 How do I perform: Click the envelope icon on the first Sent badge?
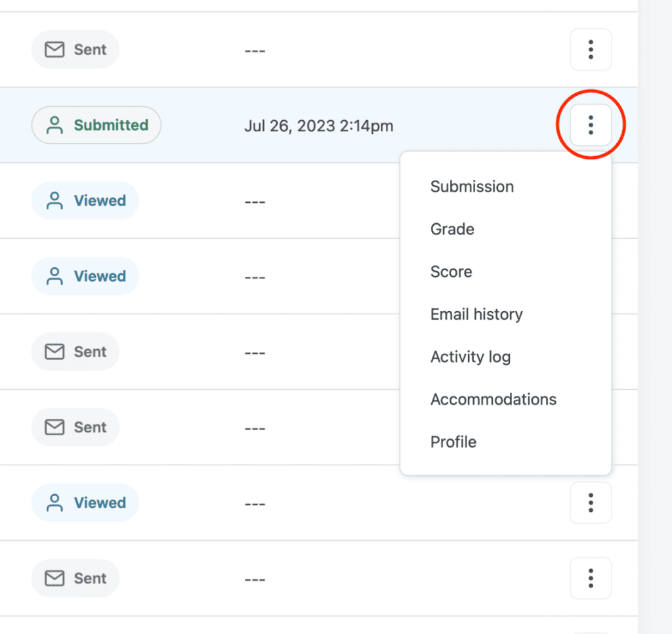click(55, 49)
